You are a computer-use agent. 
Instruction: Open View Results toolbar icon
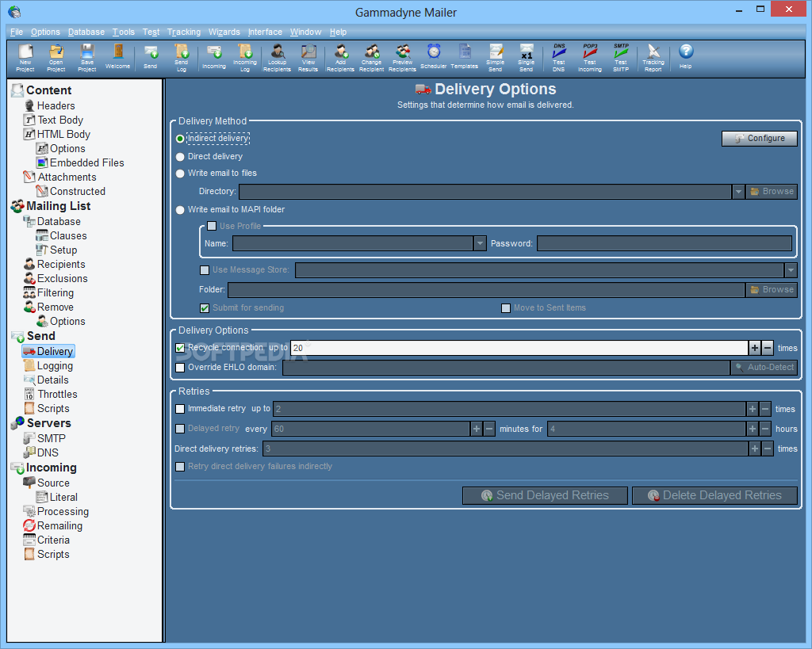(x=308, y=57)
